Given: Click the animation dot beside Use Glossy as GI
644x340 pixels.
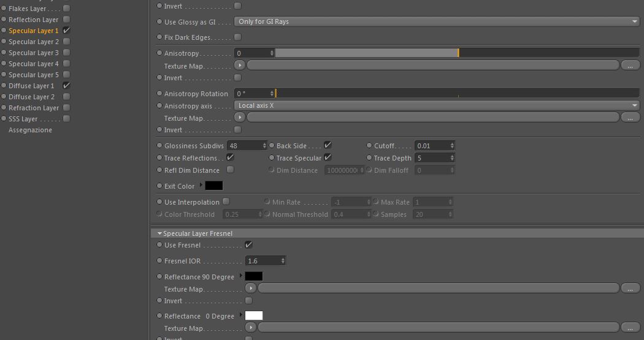Looking at the screenshot, I should click(159, 21).
